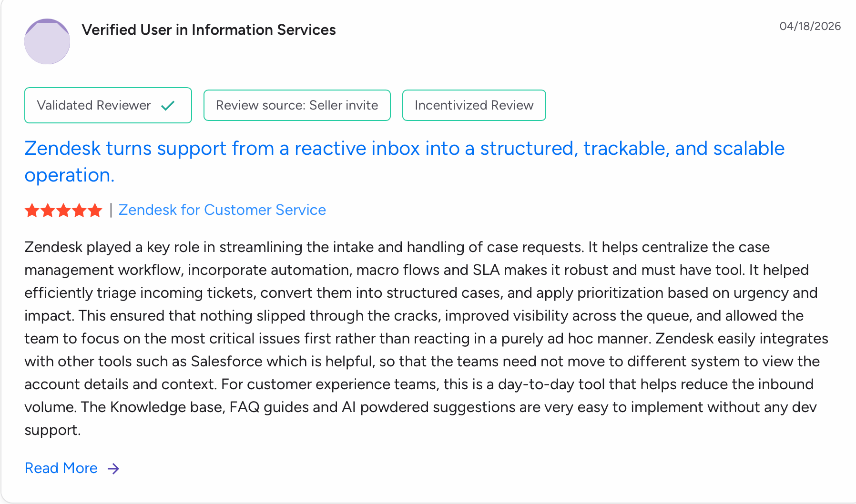Click the arrow icon after Read More

113,469
